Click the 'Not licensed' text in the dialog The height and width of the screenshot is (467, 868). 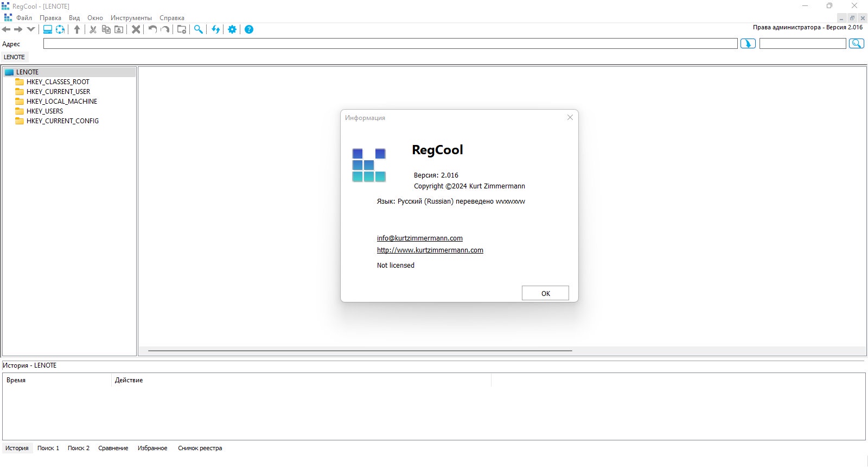395,266
